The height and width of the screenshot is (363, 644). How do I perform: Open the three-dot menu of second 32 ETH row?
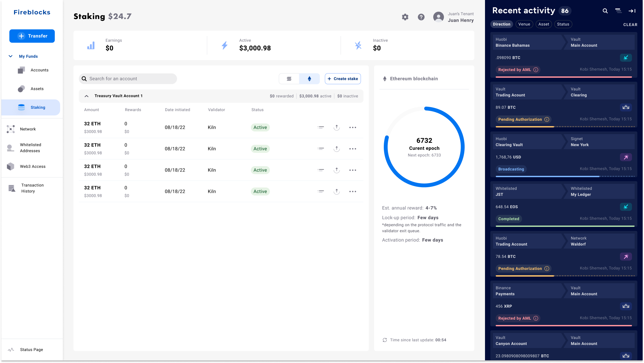(353, 149)
